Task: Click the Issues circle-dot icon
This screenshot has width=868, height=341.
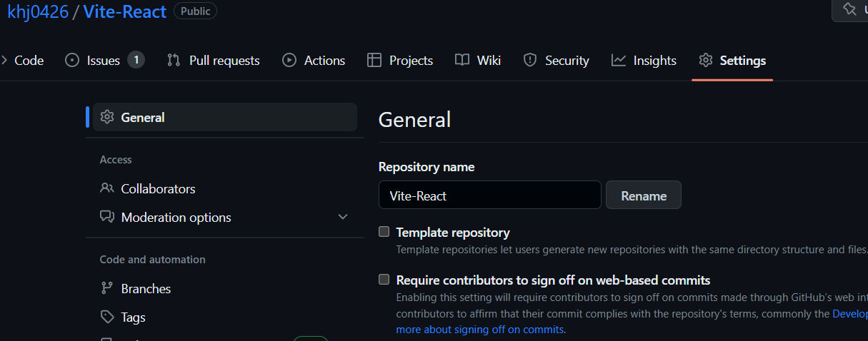Action: pyautogui.click(x=72, y=61)
